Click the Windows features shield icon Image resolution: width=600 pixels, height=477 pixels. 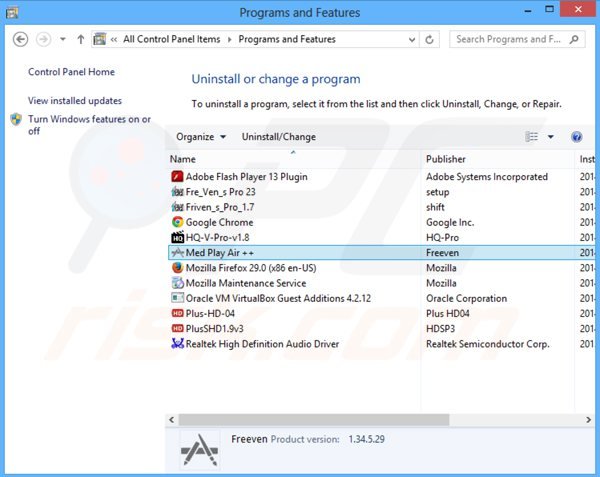point(16,119)
